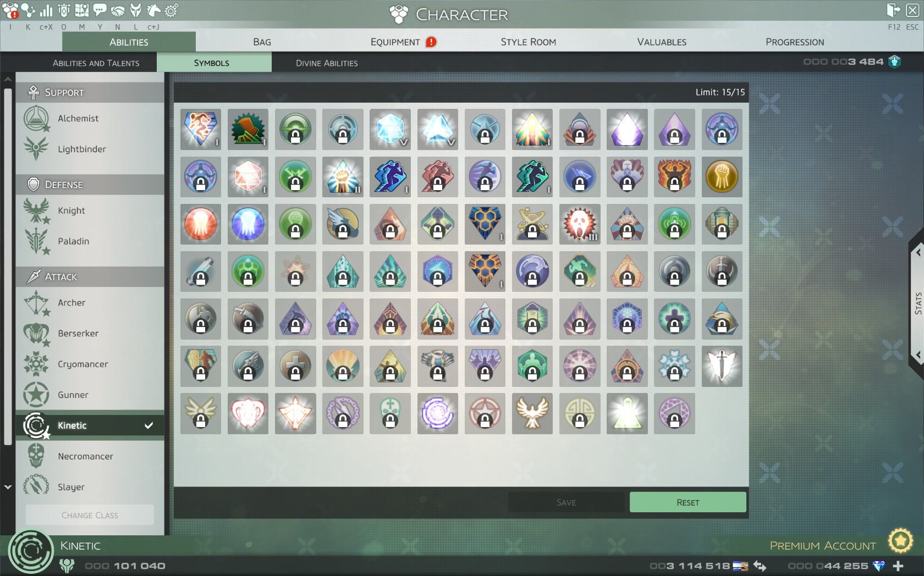The image size is (924, 576).
Task: Toggle the red glowing fist orb symbol
Action: (x=201, y=224)
